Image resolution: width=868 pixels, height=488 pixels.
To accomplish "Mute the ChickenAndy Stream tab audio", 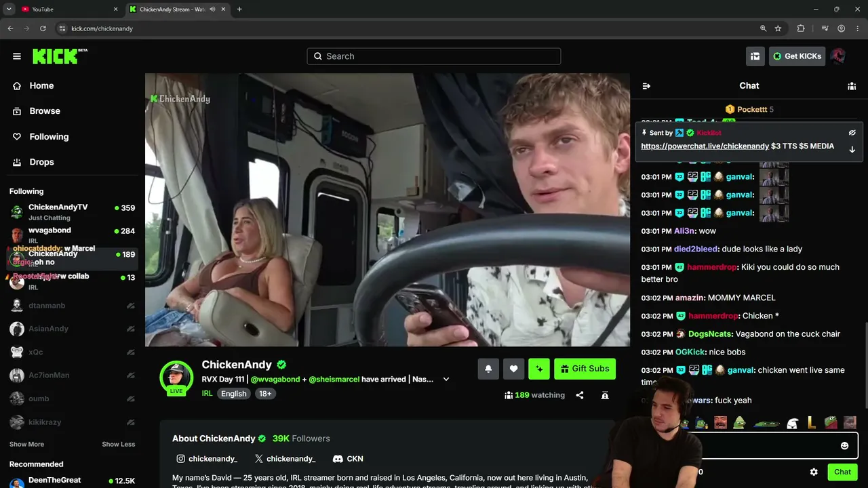I will (x=213, y=9).
